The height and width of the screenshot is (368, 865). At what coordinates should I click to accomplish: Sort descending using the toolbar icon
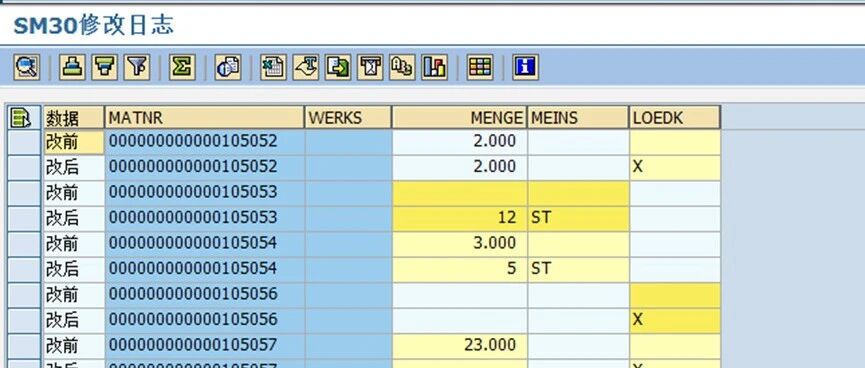(105, 67)
